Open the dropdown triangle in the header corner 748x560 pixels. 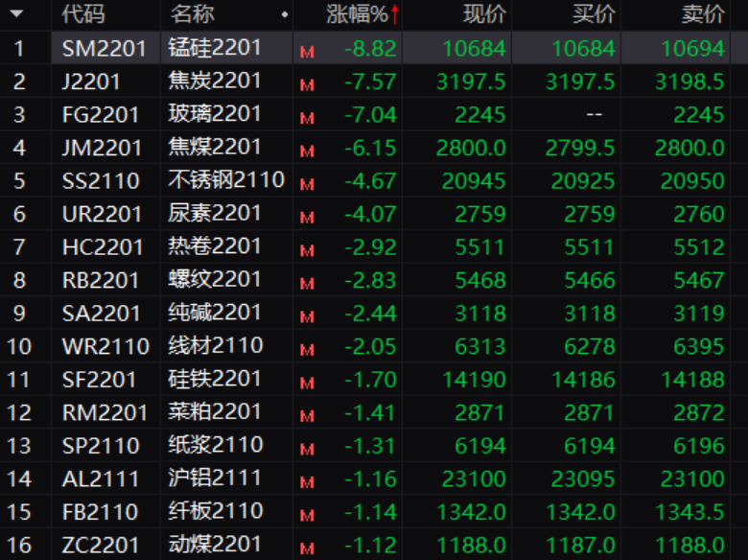16,13
